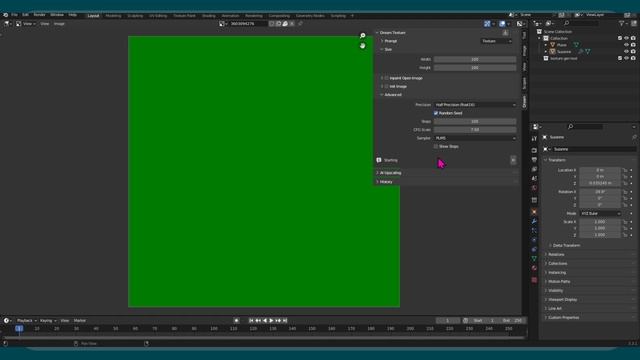Open the rotation Mode XYZ Euler dropdown
The image size is (640, 360).
tap(600, 213)
